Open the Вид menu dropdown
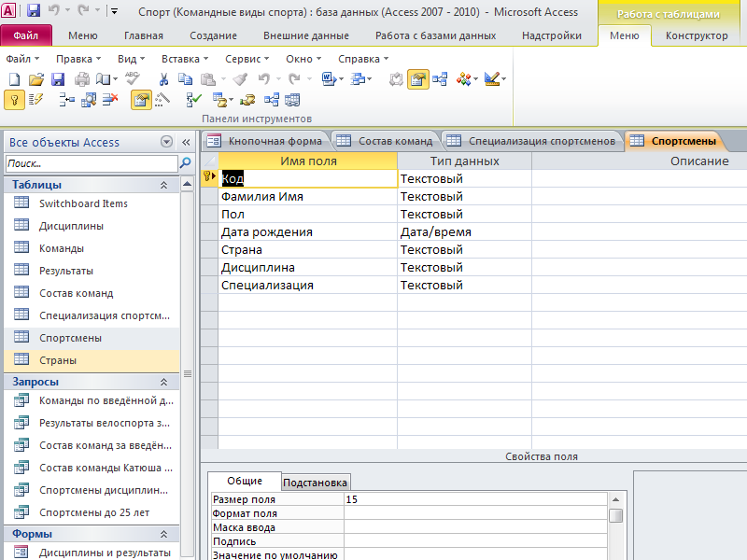Image resolution: width=747 pixels, height=560 pixels. (x=131, y=59)
